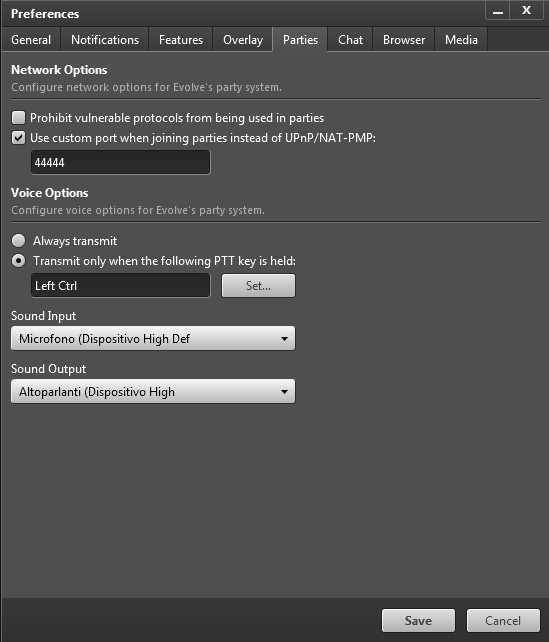
Task: Open the Media tab
Action: pyautogui.click(x=461, y=40)
